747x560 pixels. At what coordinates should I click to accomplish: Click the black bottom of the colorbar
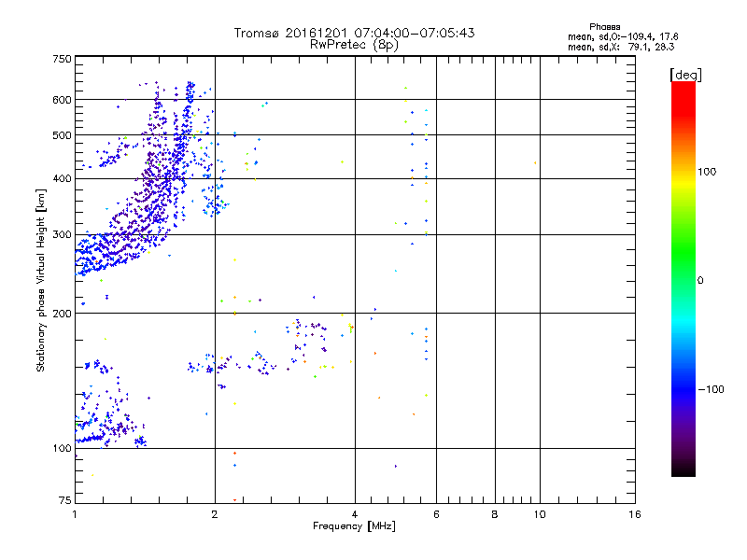pyautogui.click(x=684, y=469)
